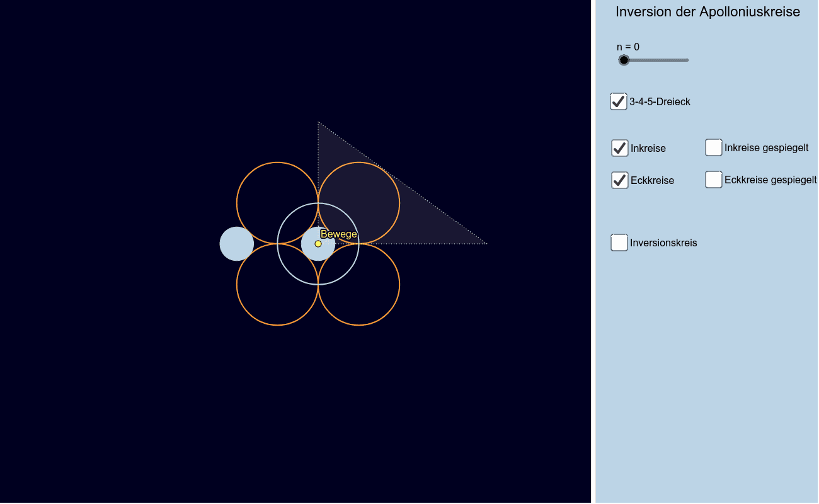Screen dimensions: 819x504
Task: Click the 'Eckkreise gespiegelt' label
Action: (770, 180)
